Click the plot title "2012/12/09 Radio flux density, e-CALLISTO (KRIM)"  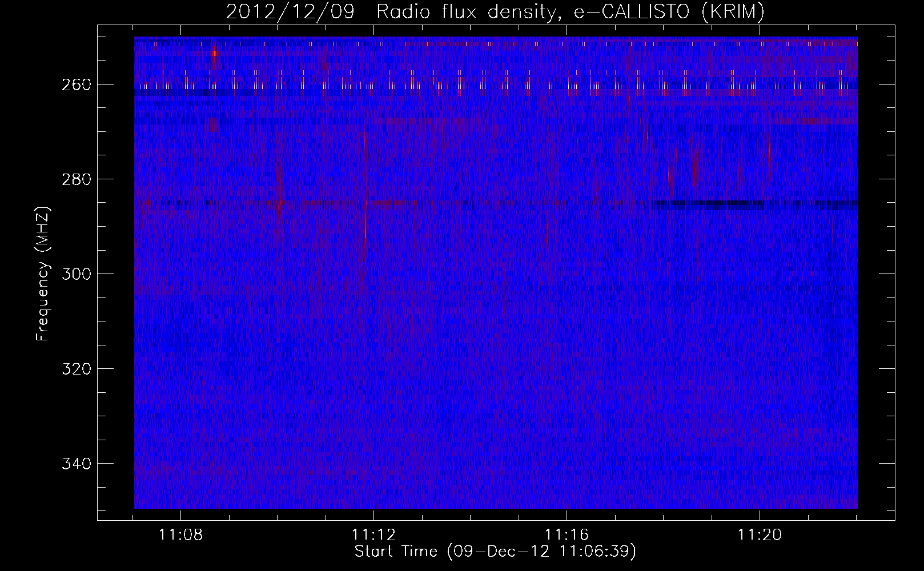(495, 12)
